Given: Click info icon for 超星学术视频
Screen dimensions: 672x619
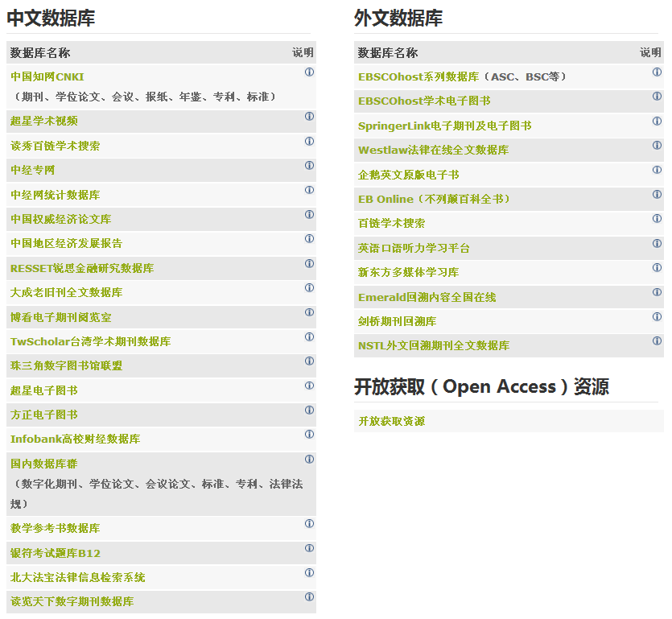Looking at the screenshot, I should pyautogui.click(x=309, y=117).
